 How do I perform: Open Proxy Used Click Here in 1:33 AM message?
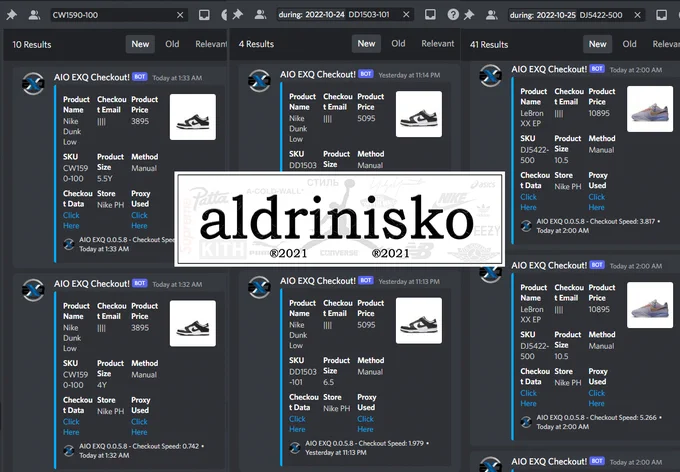pos(139,220)
